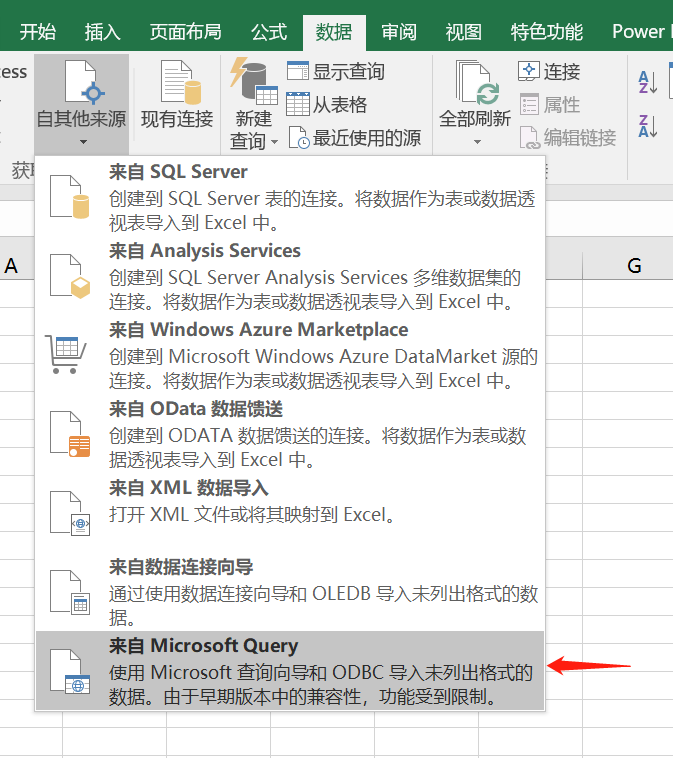The width and height of the screenshot is (673, 758).
Task: Click the 最近使用的源 icon
Action: click(x=298, y=138)
